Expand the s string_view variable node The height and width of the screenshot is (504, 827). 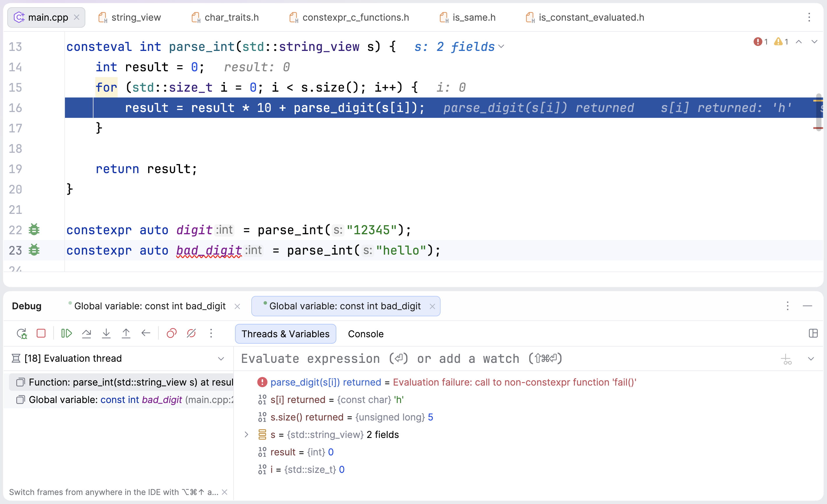246,434
